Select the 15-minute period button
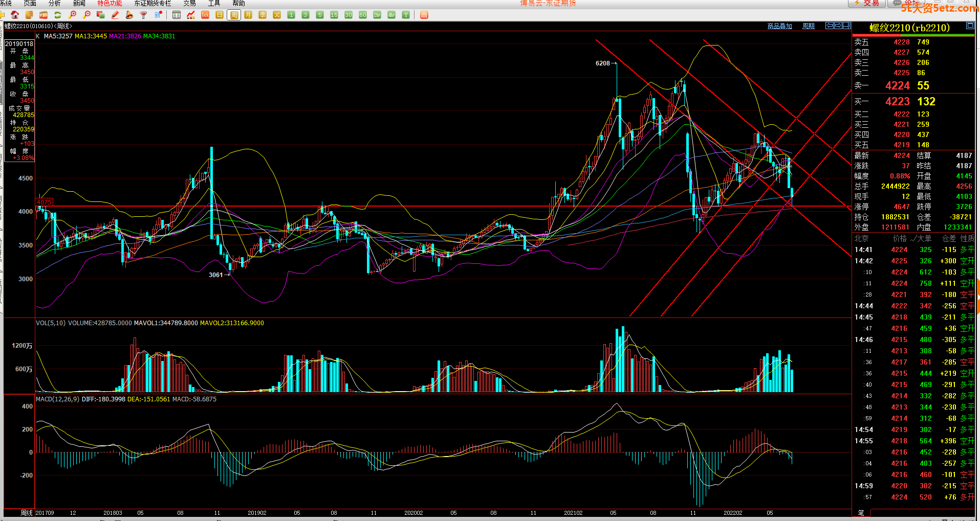Screen dimensions: 980x521 tap(334, 15)
